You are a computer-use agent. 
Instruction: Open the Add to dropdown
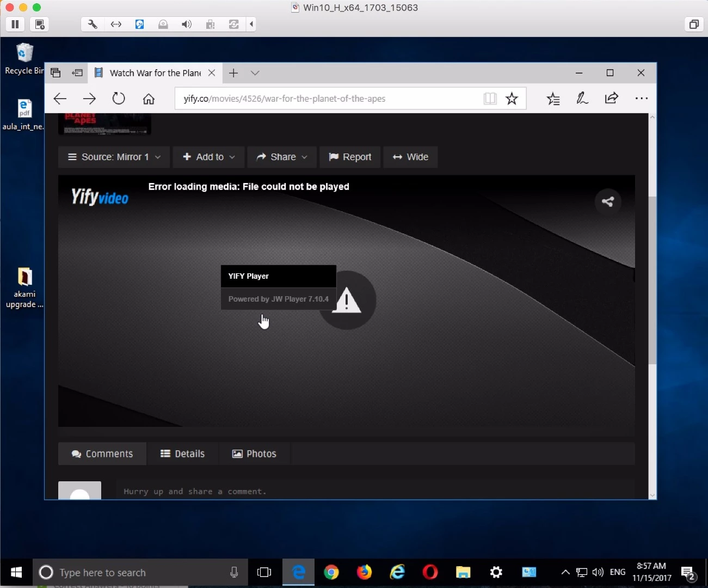coord(208,157)
